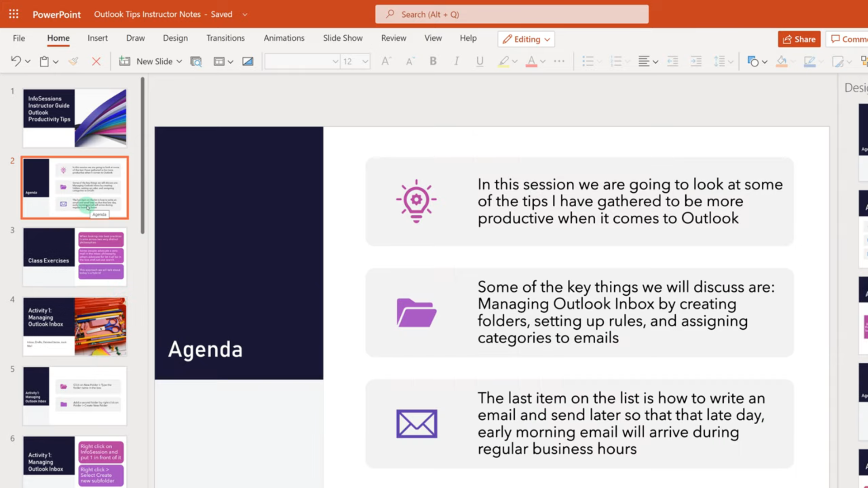Open the Slide Show tab
The width and height of the screenshot is (868, 488).
(x=343, y=38)
